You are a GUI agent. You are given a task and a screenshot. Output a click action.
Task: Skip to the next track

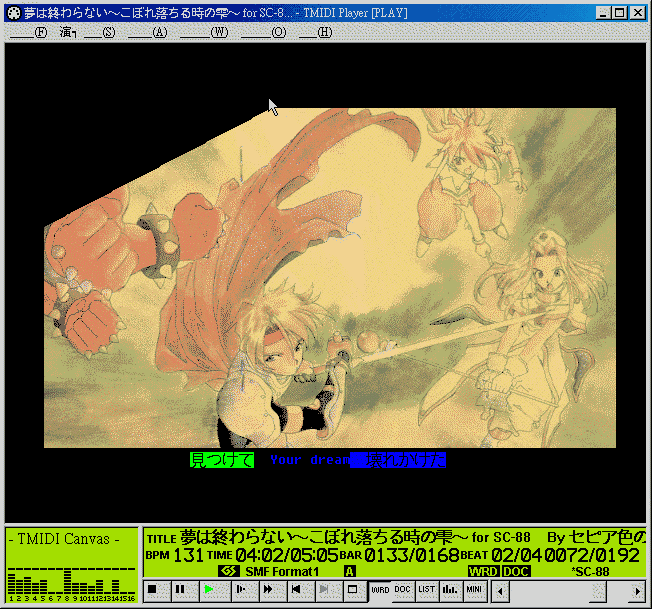325,591
